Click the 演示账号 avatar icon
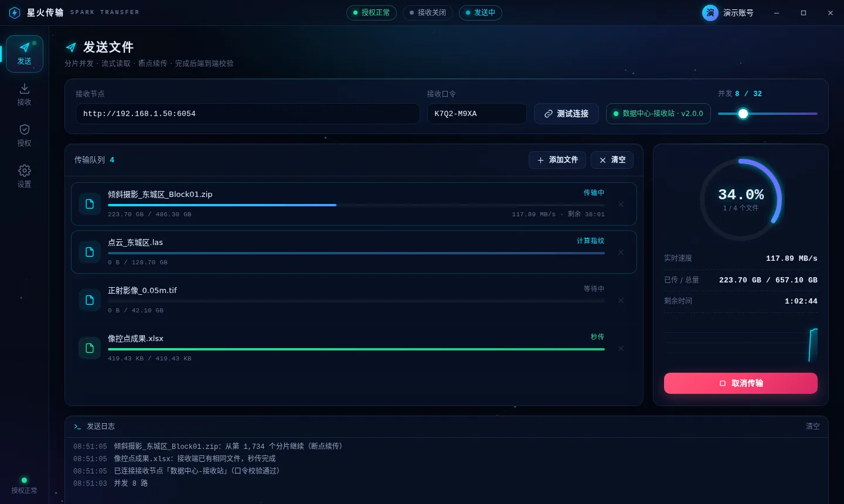The image size is (844, 504). 710,13
